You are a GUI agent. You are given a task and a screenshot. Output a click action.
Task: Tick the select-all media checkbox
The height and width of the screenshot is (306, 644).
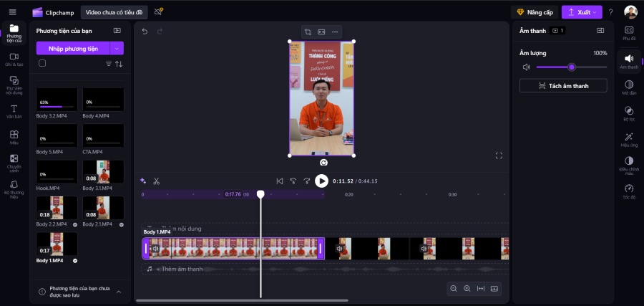(x=42, y=63)
